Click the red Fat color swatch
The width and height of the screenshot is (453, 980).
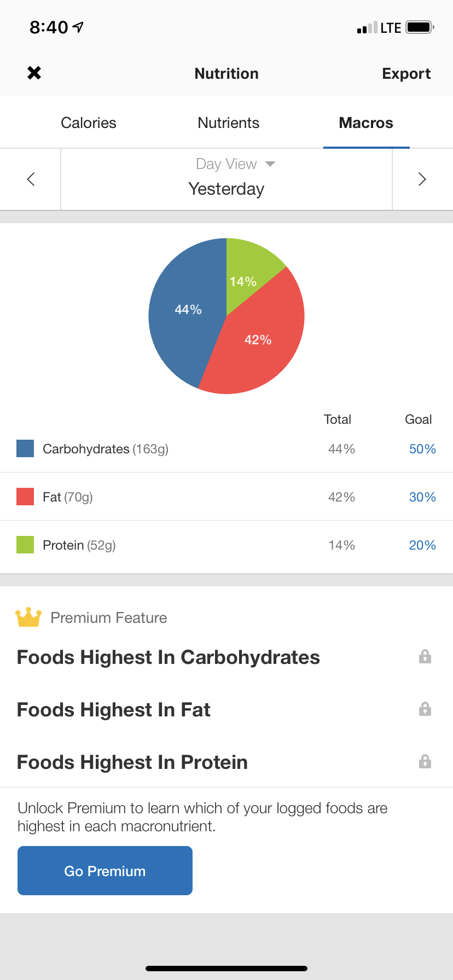click(x=25, y=497)
